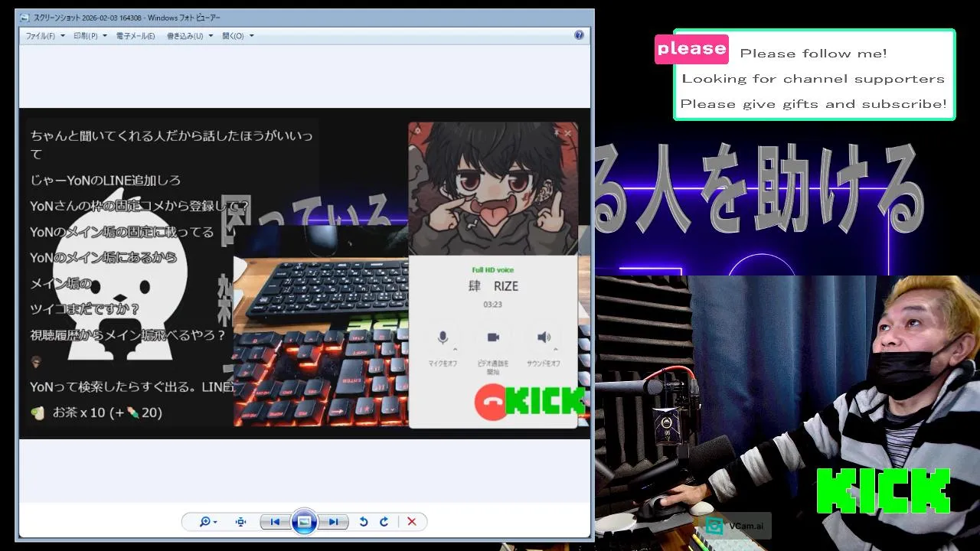
Task: Rotate the photo counterclockwise
Action: 364,522
